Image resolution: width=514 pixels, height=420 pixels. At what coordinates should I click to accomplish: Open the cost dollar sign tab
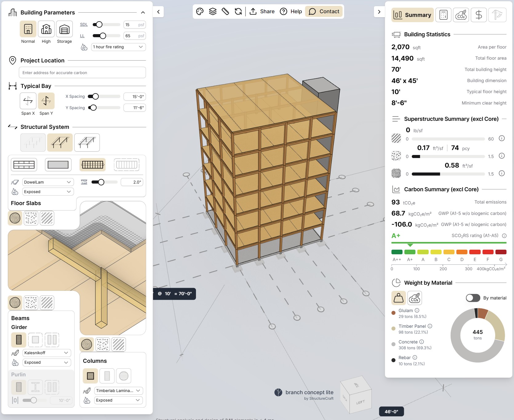(479, 15)
